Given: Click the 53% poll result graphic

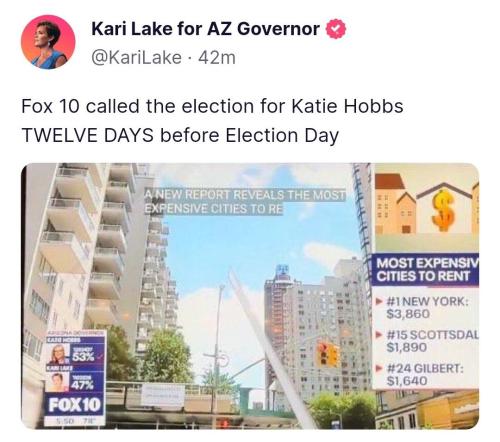Looking at the screenshot, I should tap(83, 357).
